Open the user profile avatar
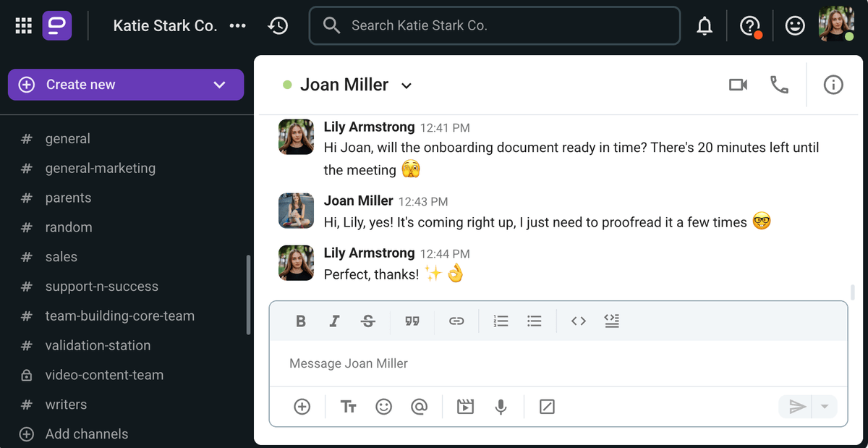 [836, 24]
